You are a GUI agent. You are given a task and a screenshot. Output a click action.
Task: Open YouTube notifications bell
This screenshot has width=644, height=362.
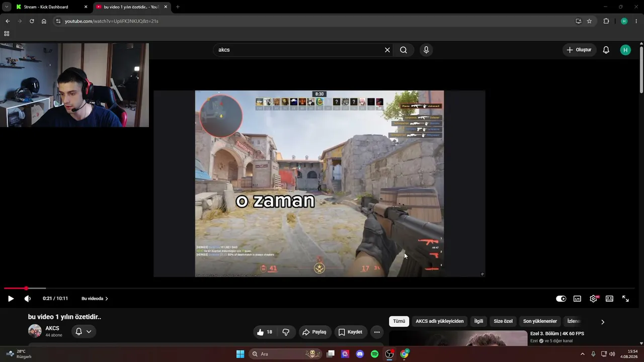[x=606, y=50]
